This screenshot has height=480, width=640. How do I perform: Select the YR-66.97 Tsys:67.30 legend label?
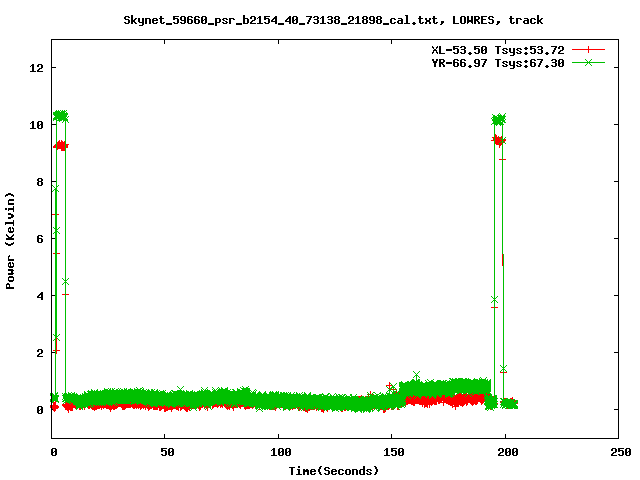[x=498, y=63]
